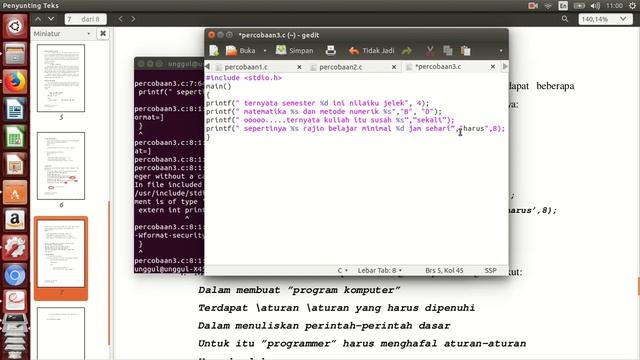The width and height of the screenshot is (640, 360).
Task: Open the keyboard input indicator in the top panel
Action: click(563, 6)
